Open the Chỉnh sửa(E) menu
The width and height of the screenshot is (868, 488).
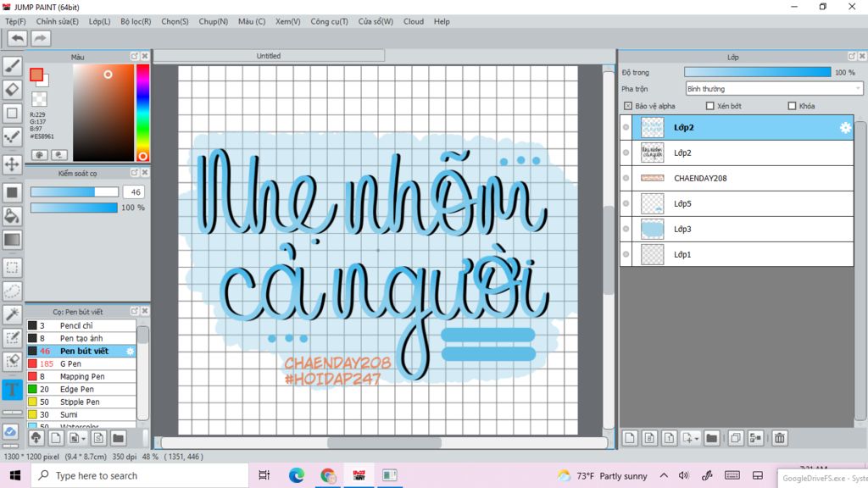click(x=58, y=21)
